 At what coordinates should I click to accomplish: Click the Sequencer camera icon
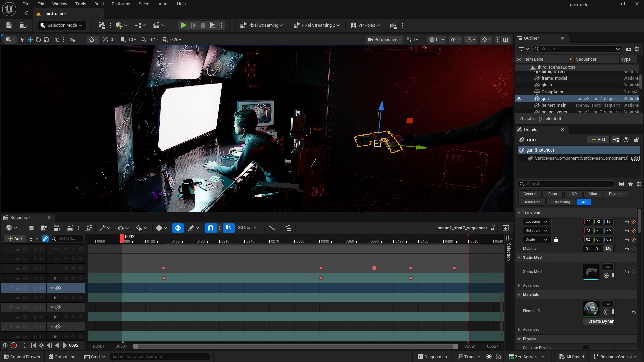pos(57,228)
